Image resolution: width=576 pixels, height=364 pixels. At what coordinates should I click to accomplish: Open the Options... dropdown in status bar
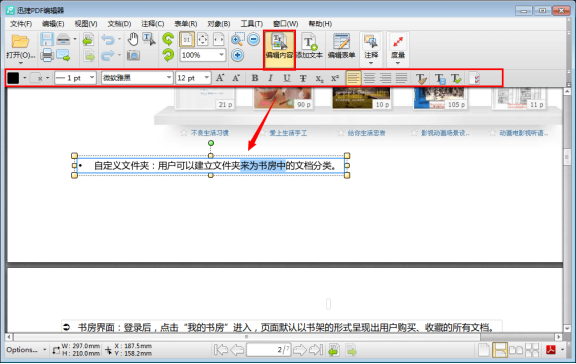coord(26,350)
